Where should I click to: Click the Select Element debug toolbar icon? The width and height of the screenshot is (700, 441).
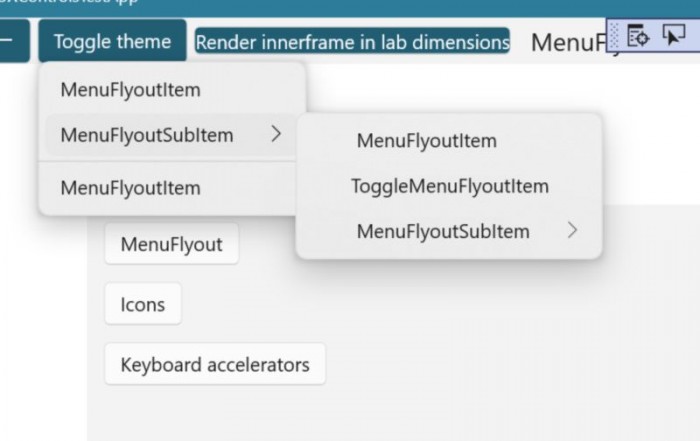[673, 37]
